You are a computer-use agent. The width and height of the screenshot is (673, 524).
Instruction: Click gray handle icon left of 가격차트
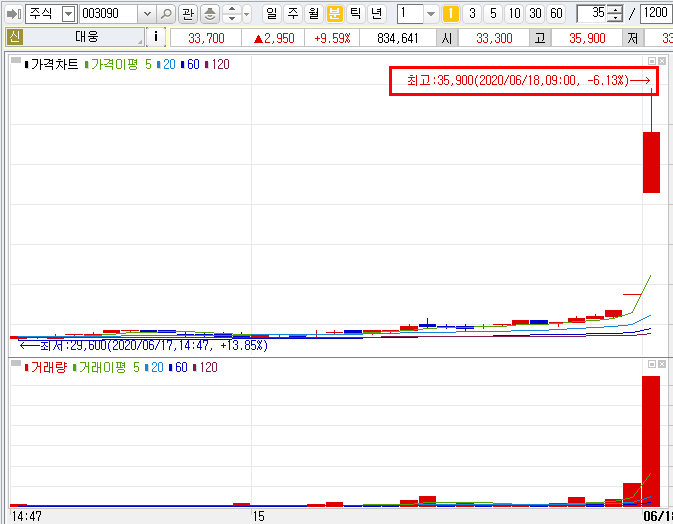pos(16,61)
